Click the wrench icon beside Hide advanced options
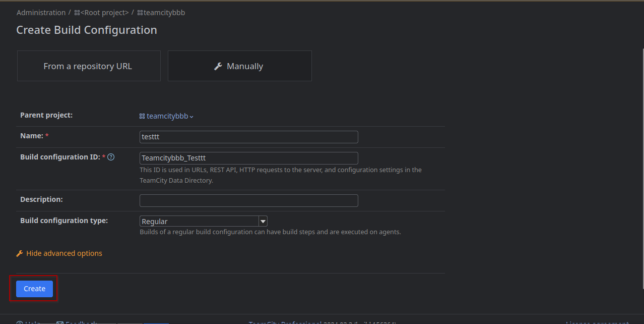The width and height of the screenshot is (644, 324). click(19, 253)
